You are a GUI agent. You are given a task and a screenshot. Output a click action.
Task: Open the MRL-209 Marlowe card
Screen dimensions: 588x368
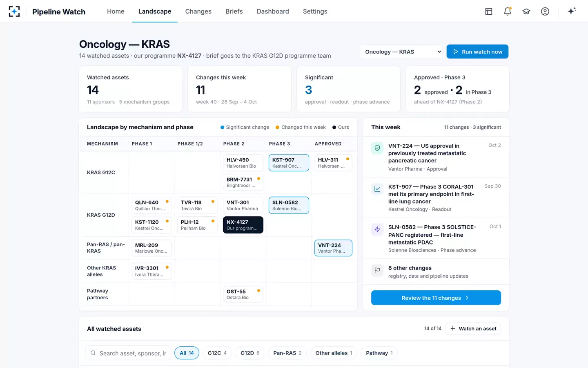pos(151,248)
